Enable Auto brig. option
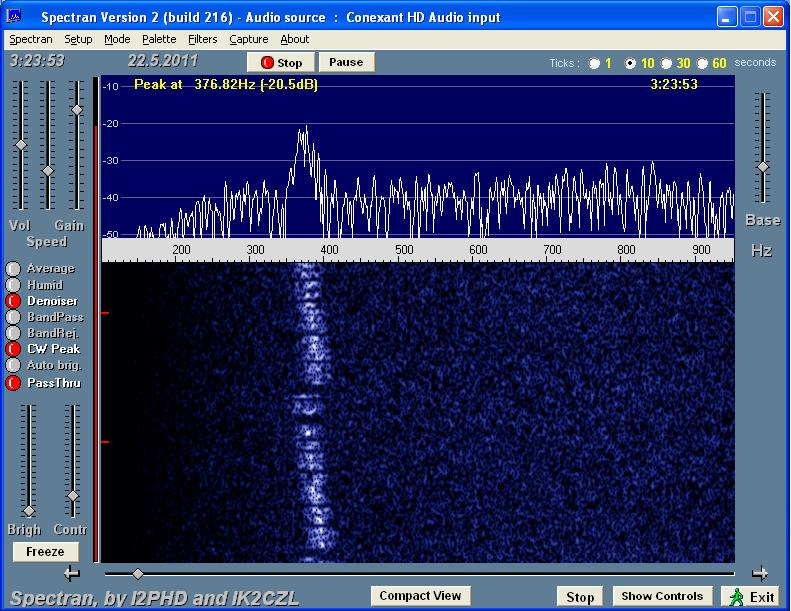 pyautogui.click(x=13, y=365)
